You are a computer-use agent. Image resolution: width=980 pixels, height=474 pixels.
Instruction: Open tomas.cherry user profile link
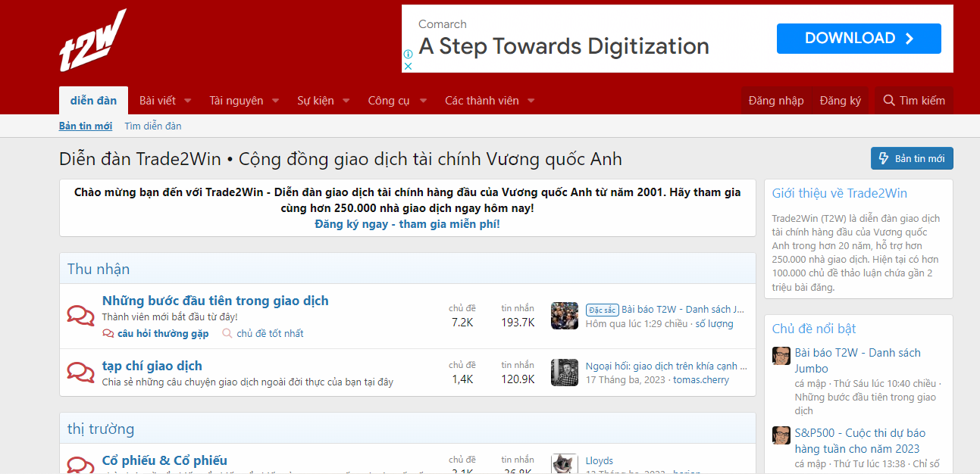coord(701,380)
